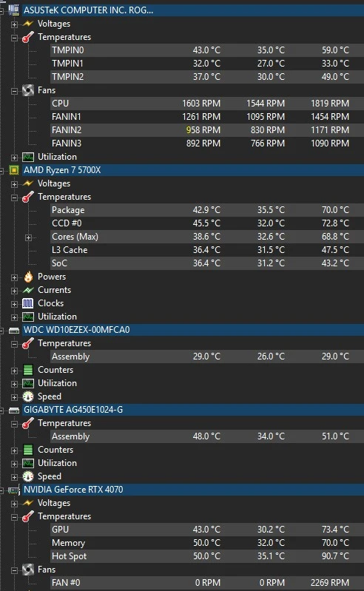Viewport: 364px width, 591px height.
Task: Click the ASUSTeK Voltages lightning icon
Action: coord(28,24)
